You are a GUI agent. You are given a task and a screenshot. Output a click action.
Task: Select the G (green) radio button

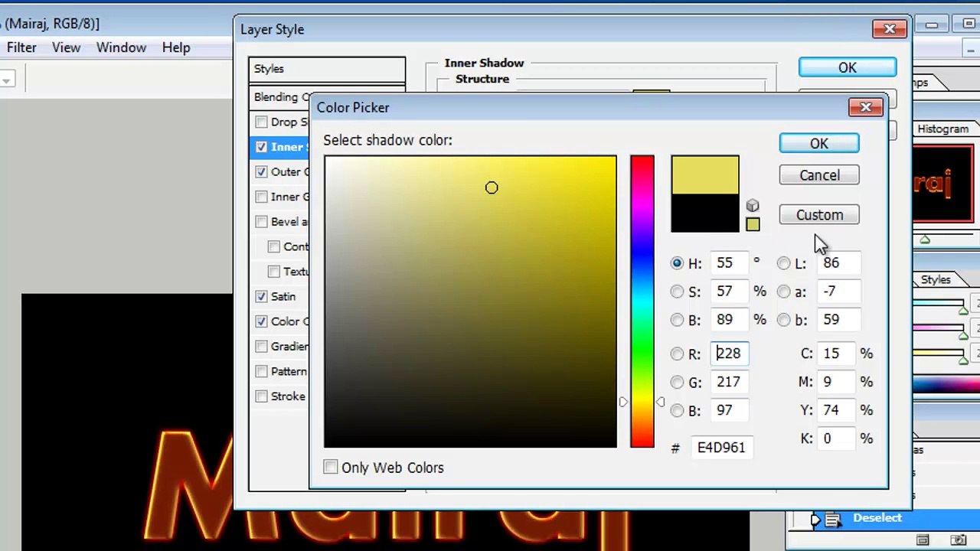click(677, 382)
